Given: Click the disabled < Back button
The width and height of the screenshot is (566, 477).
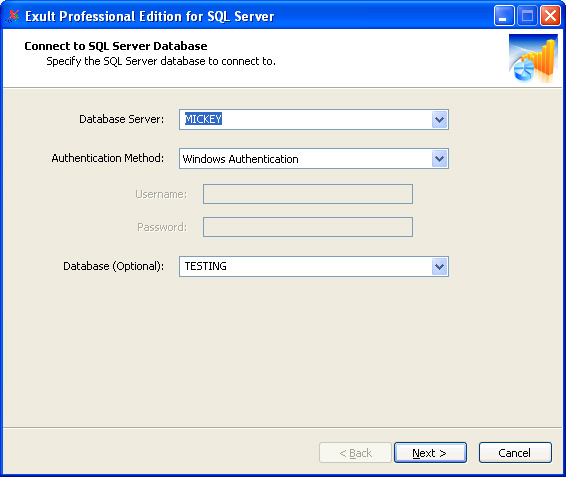Looking at the screenshot, I should pos(355,453).
